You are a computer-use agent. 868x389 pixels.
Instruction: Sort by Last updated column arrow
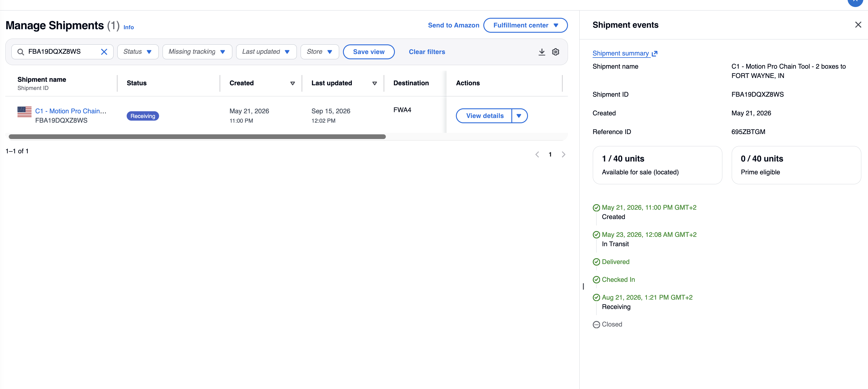[374, 83]
